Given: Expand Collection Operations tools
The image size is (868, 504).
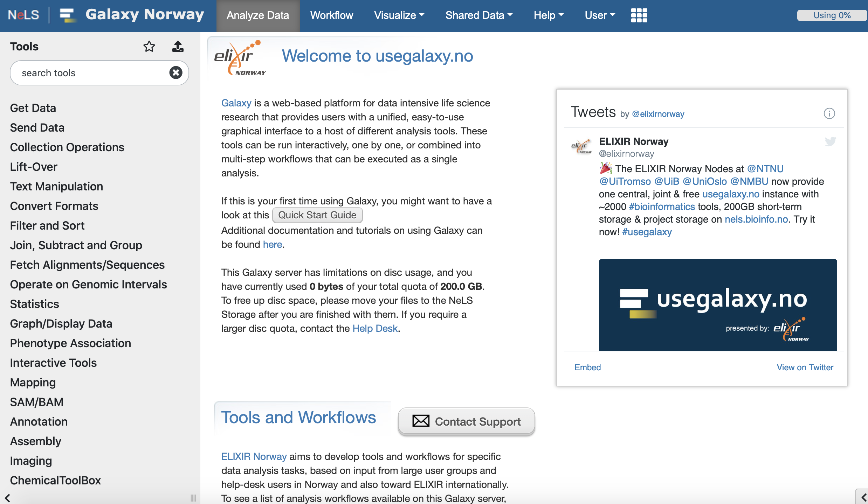Looking at the screenshot, I should pyautogui.click(x=67, y=147).
